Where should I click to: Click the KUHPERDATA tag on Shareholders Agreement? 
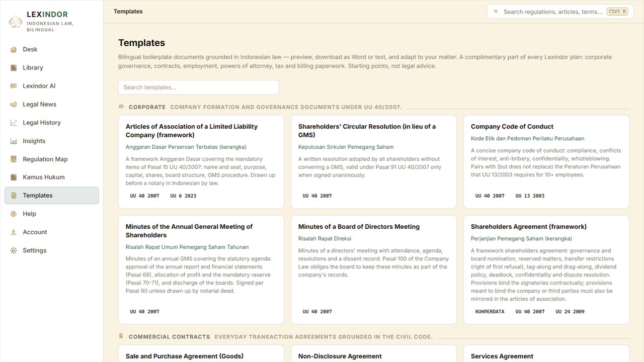(490, 312)
